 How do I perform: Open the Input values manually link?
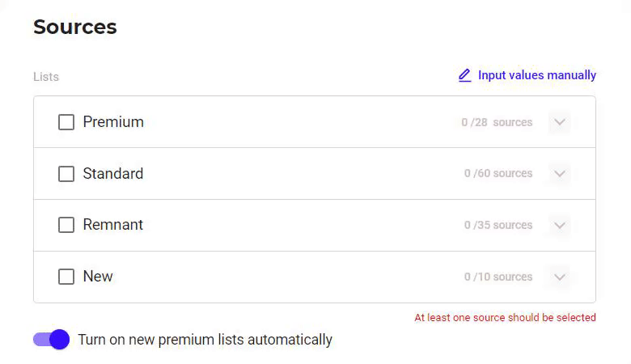pyautogui.click(x=537, y=75)
